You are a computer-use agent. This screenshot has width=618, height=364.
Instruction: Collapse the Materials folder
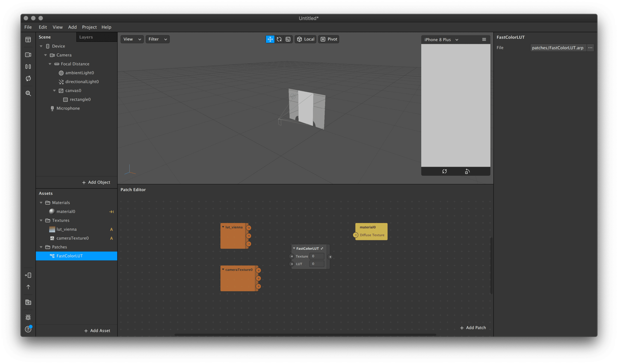(x=41, y=203)
